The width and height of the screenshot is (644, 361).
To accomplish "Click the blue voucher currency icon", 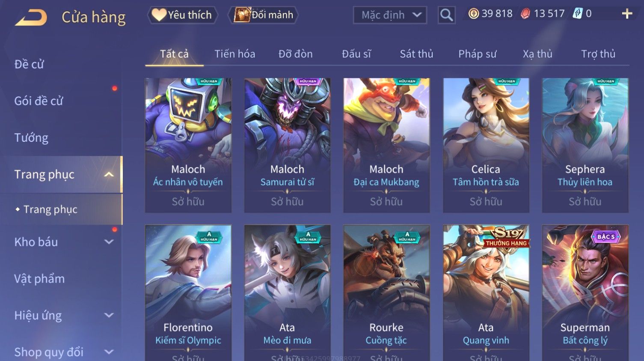I will click(578, 14).
